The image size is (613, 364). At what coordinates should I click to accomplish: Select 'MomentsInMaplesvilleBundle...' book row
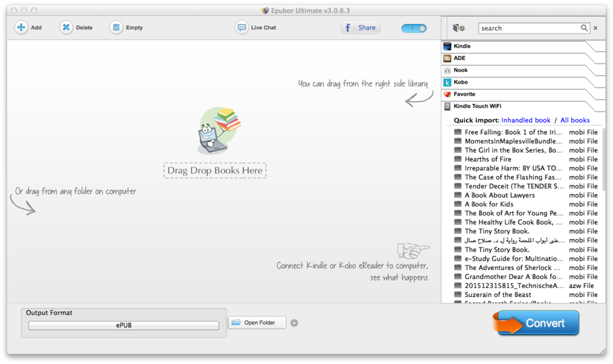526,141
